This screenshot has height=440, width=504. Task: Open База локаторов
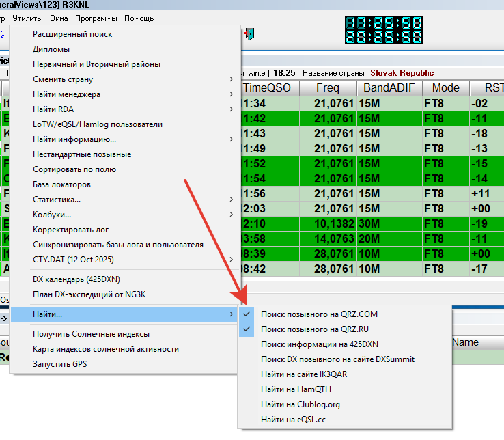pos(126,184)
